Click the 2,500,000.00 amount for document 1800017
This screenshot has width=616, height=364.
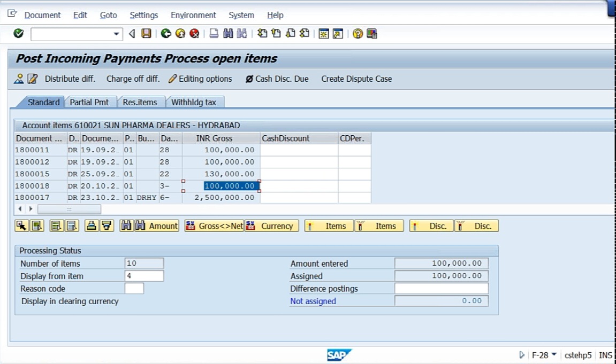pyautogui.click(x=224, y=198)
